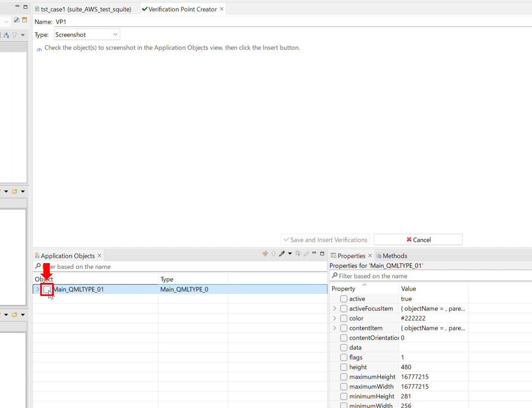Click Save and Insert Verifications button
The height and width of the screenshot is (408, 532).
pyautogui.click(x=325, y=240)
